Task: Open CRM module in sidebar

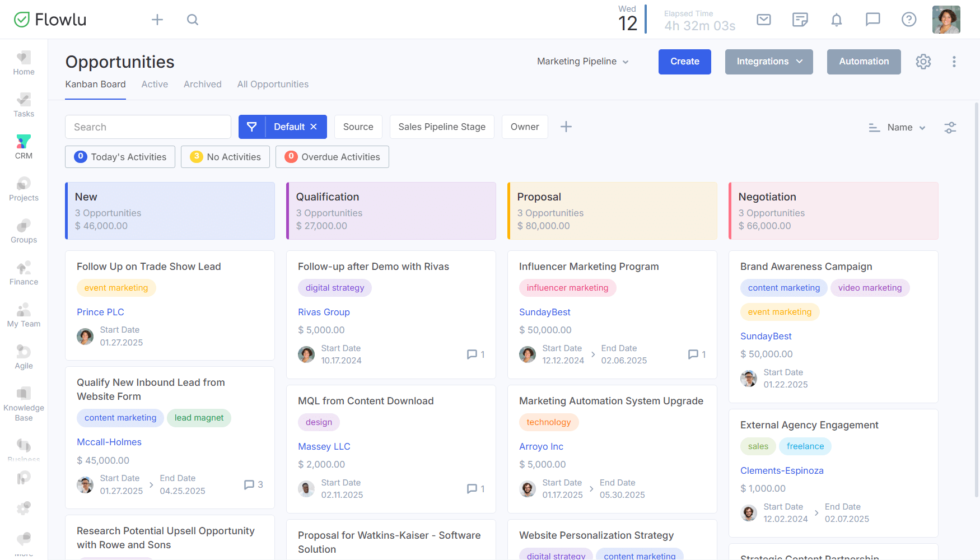Action: [24, 147]
